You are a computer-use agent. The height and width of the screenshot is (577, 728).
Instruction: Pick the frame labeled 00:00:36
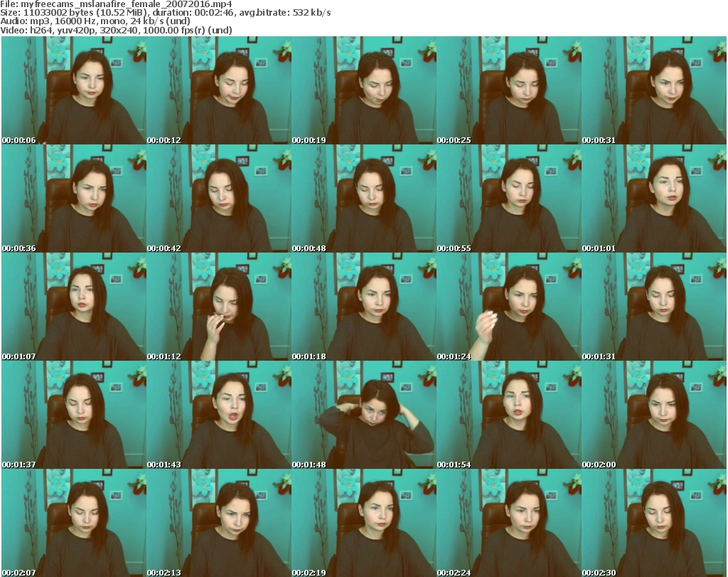coord(74,198)
